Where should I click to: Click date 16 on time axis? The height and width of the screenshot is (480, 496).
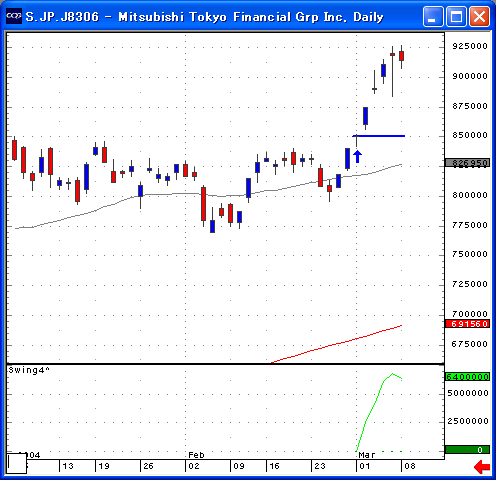[x=274, y=466]
